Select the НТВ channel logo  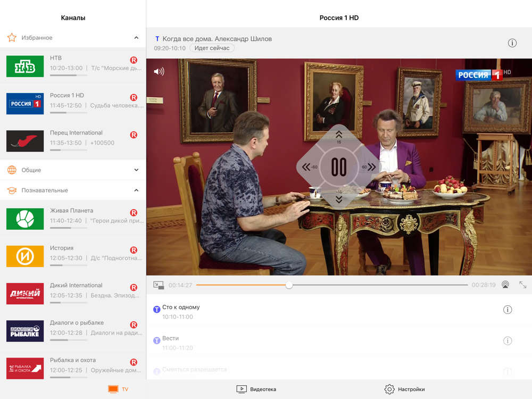pyautogui.click(x=25, y=66)
